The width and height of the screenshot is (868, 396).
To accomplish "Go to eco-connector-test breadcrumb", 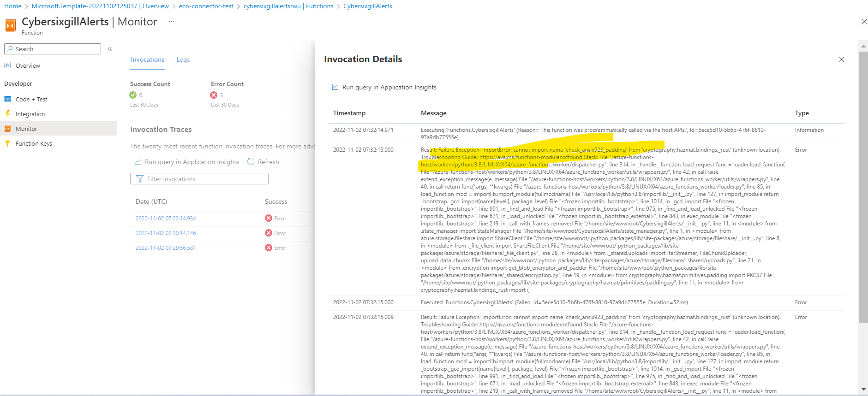I will (206, 6).
